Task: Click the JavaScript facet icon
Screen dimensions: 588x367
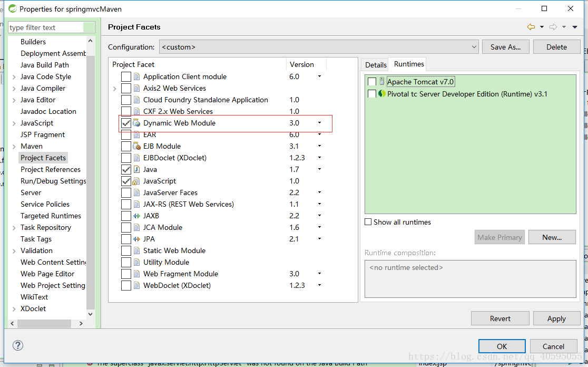Action: click(x=136, y=181)
